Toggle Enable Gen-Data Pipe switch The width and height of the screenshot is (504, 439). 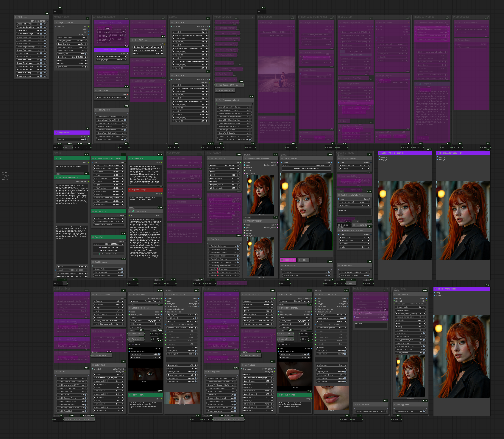point(424,411)
